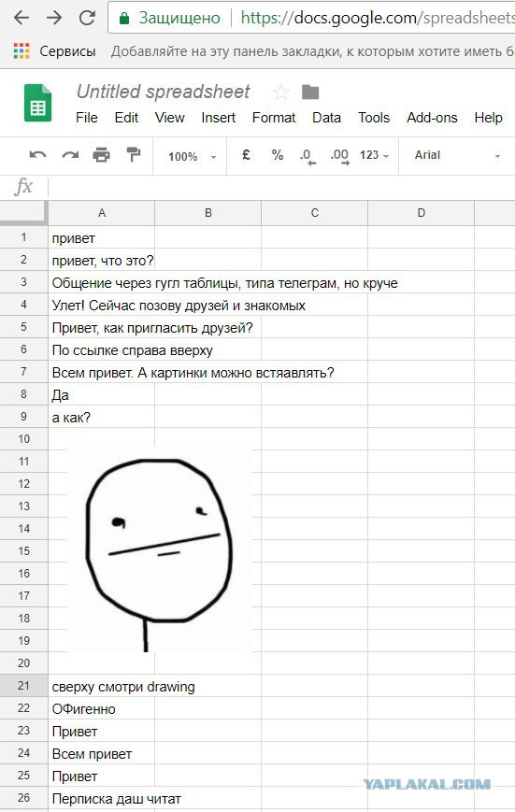Viewport: 515px width, 812px height.
Task: Click the Increase decimal places icon
Action: click(x=340, y=156)
